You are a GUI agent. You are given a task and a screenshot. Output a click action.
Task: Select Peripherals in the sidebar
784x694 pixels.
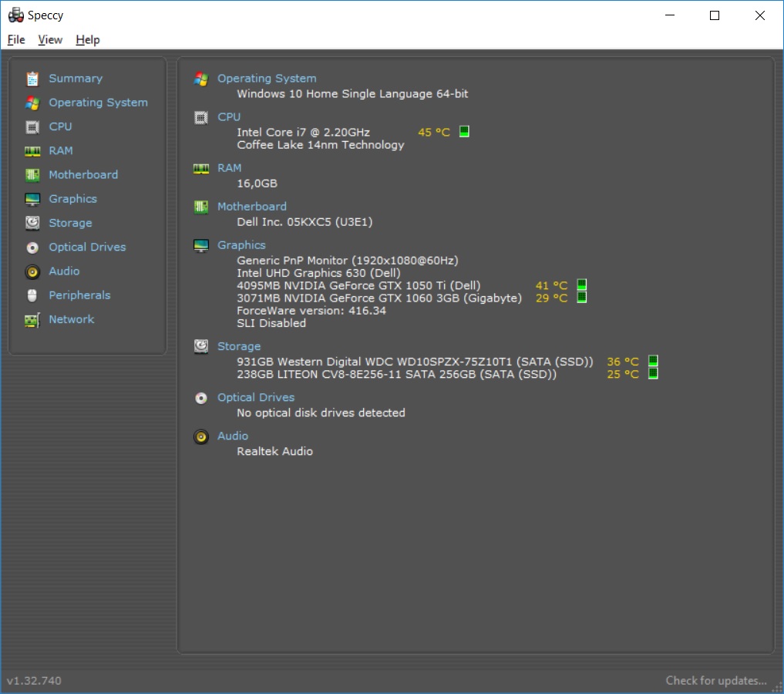click(x=79, y=295)
